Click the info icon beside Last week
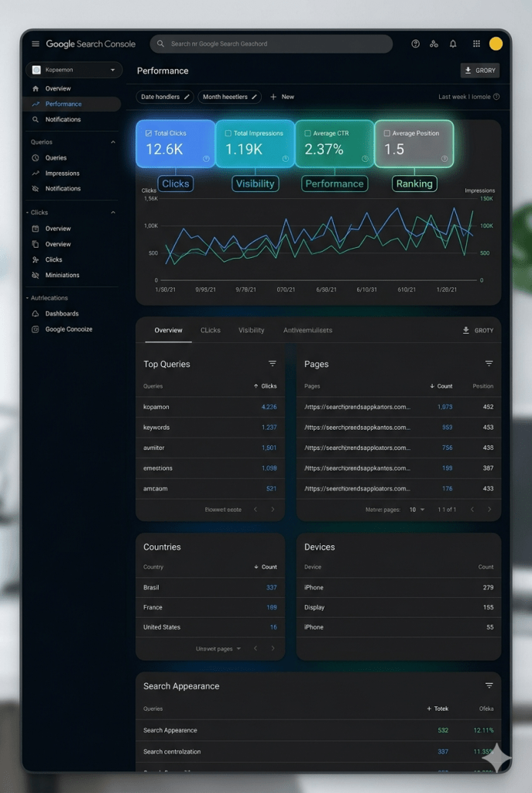 (x=496, y=97)
